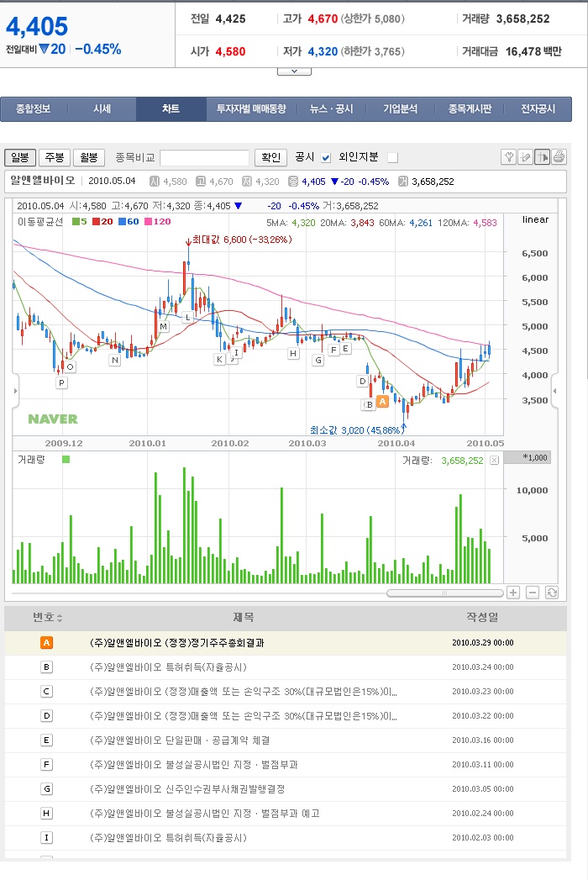Screen dimensions: 588x880
Task: Open the 시세 tab
Action: [102, 109]
